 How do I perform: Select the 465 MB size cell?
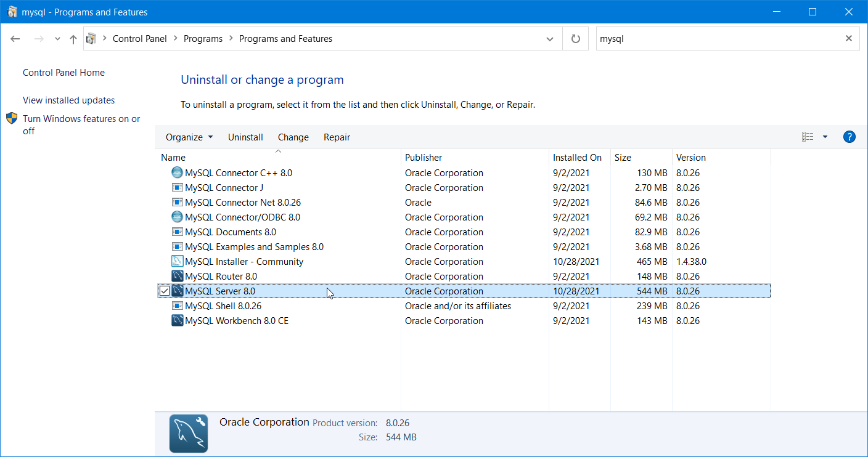pyautogui.click(x=652, y=262)
